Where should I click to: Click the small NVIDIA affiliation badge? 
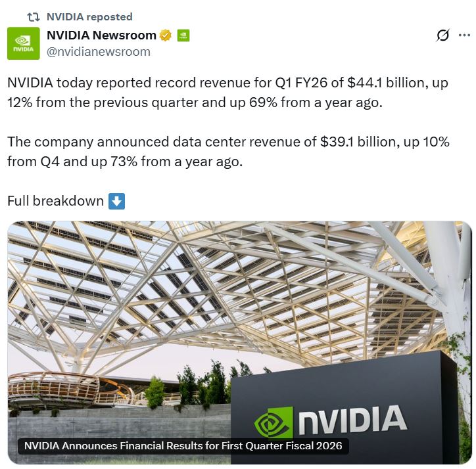(x=183, y=35)
